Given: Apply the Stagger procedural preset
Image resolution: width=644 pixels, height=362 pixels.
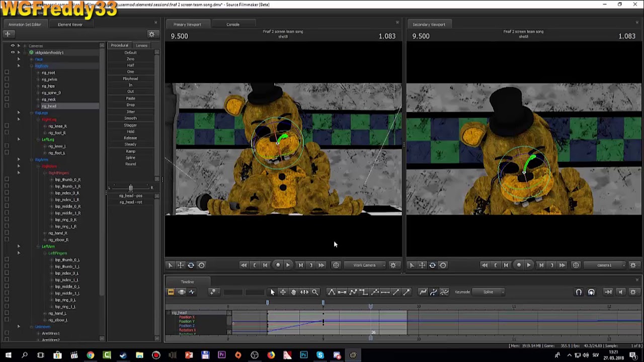Looking at the screenshot, I should pos(130,125).
